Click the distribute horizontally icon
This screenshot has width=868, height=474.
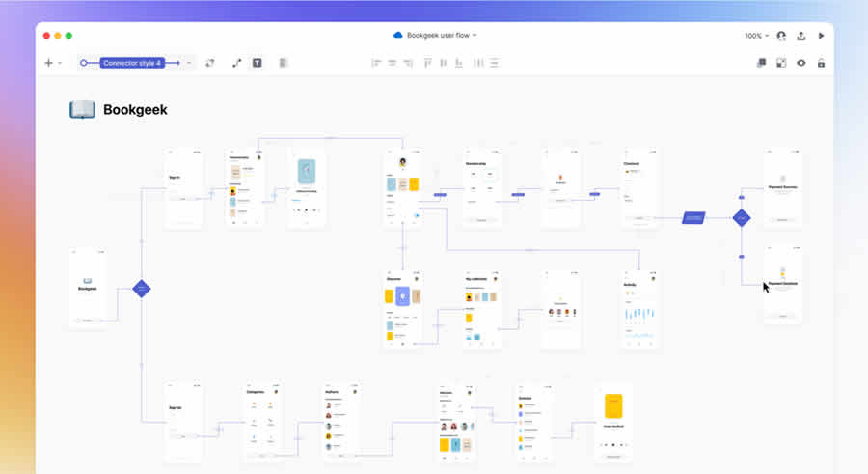[x=478, y=63]
